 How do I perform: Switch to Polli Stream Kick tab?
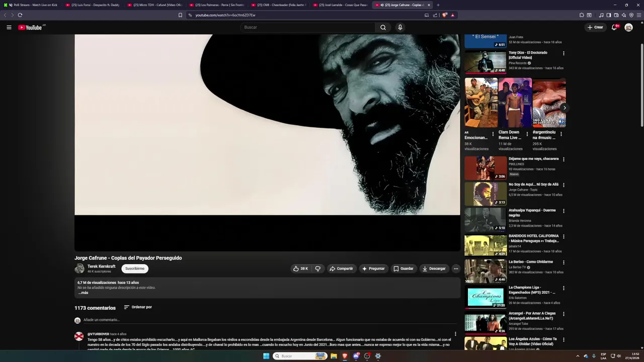click(x=31, y=5)
